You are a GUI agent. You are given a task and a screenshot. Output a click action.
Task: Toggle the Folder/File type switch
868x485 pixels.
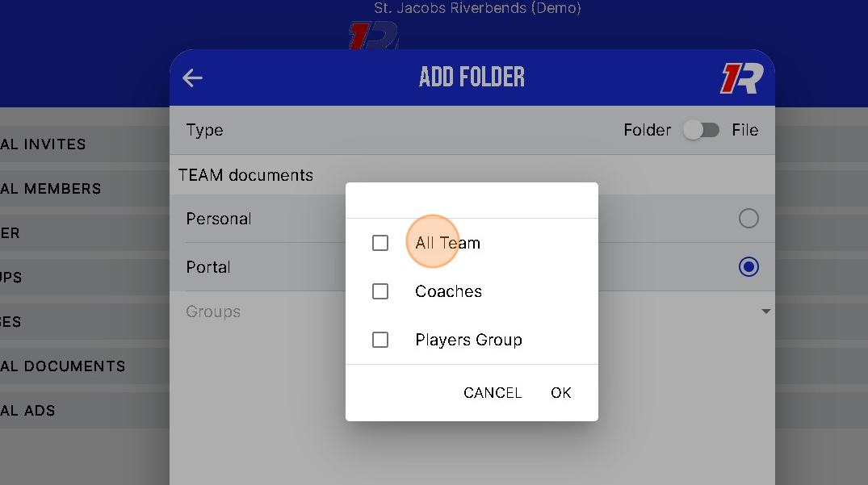coord(701,130)
